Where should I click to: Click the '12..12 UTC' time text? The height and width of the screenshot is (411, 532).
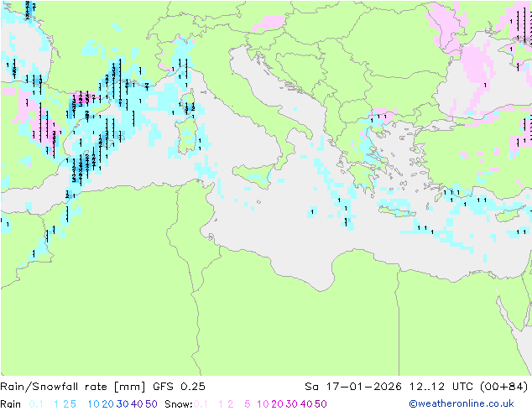pyautogui.click(x=441, y=387)
